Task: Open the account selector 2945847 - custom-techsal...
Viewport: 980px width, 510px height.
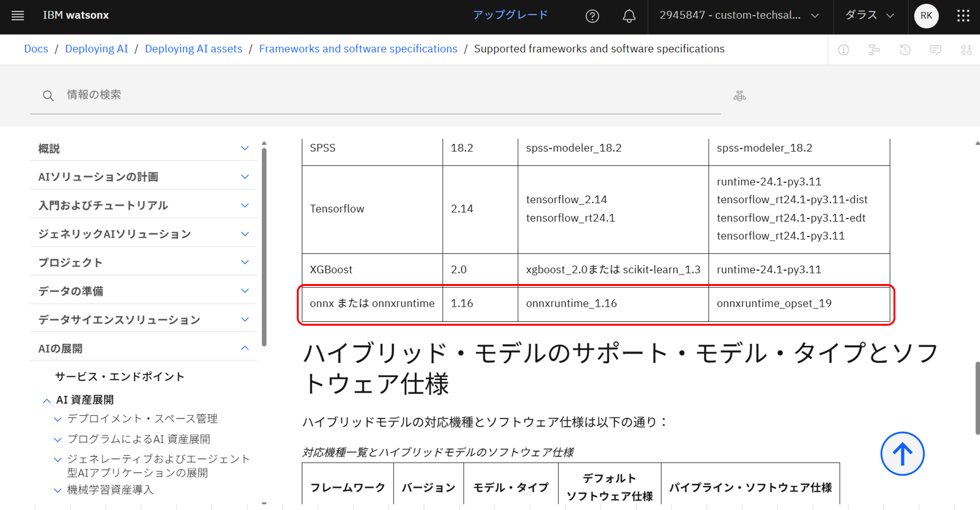Action: click(x=739, y=16)
